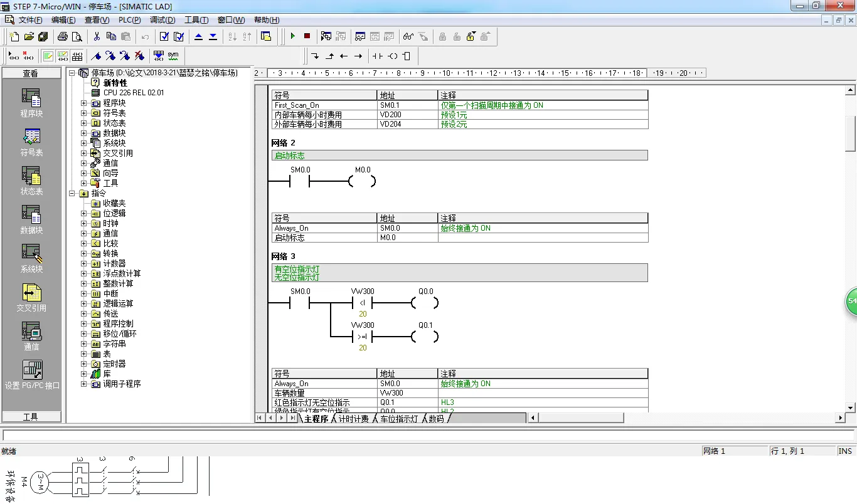Image resolution: width=857 pixels, height=504 pixels.
Task: Click the 查看 header button in view bar
Action: click(x=31, y=73)
